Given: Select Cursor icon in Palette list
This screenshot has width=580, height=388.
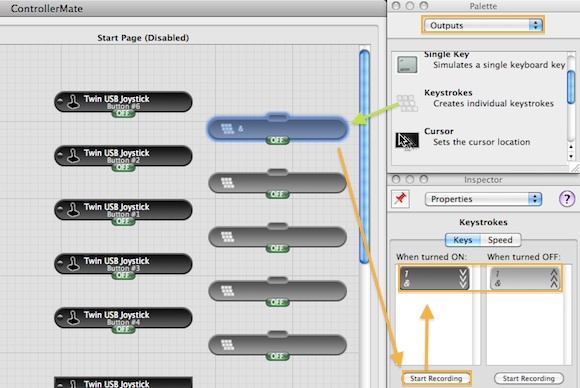Looking at the screenshot, I should tap(407, 141).
